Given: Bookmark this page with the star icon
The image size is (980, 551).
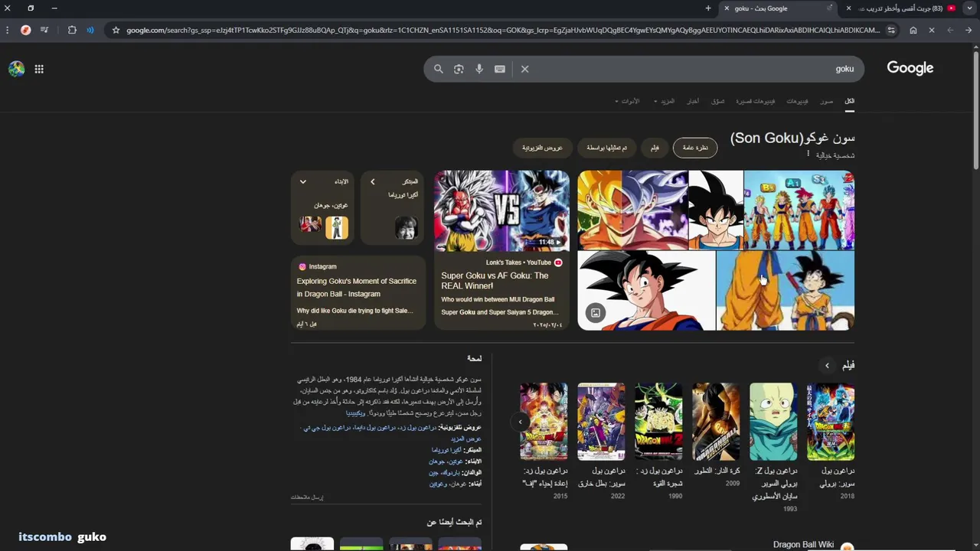Looking at the screenshot, I should tap(116, 30).
